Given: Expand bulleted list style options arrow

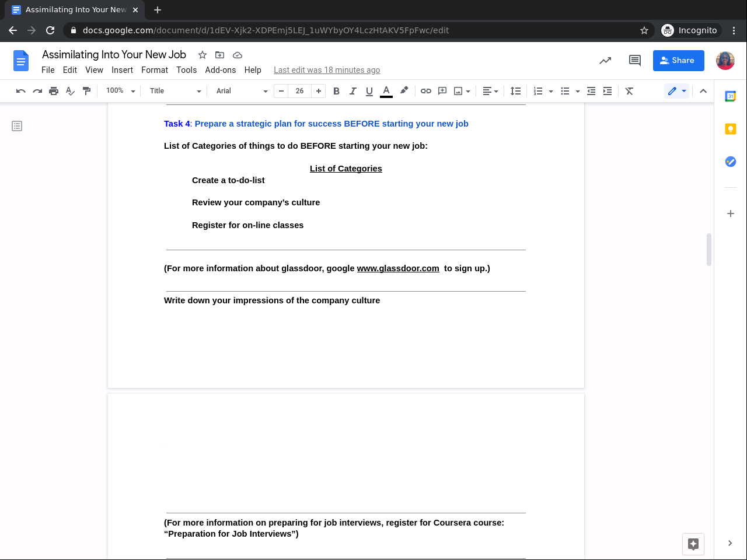Looking at the screenshot, I should pos(578,91).
